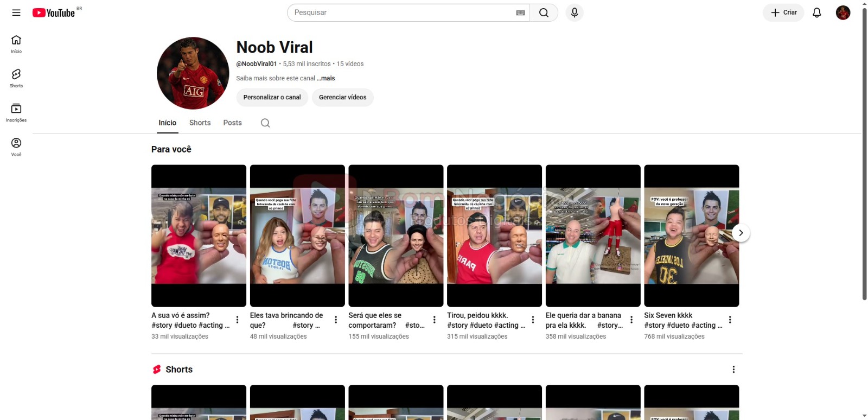Open options for 'Tirou, peidou kkkk.' video
The width and height of the screenshot is (868, 420).
(x=533, y=320)
